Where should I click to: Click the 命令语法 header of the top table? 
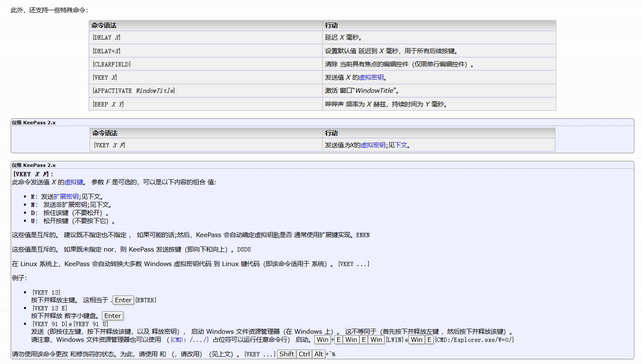pyautogui.click(x=104, y=26)
